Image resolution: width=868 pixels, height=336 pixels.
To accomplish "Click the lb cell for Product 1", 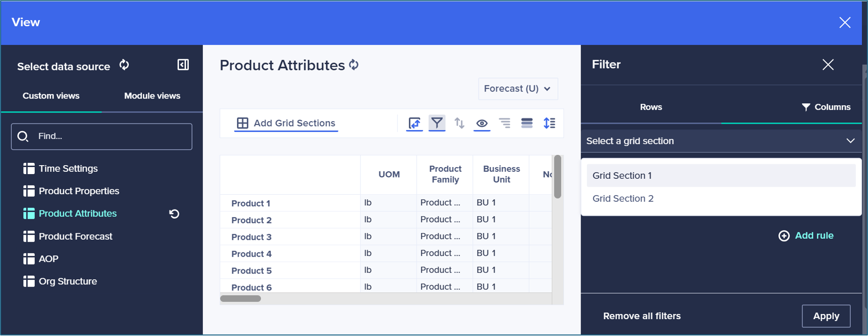I will tap(389, 203).
